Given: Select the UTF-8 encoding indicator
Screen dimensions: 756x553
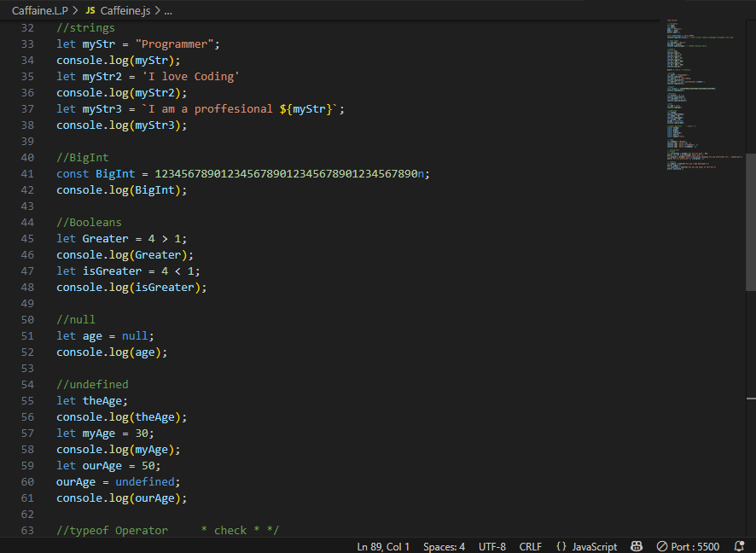Looking at the screenshot, I should click(492, 546).
